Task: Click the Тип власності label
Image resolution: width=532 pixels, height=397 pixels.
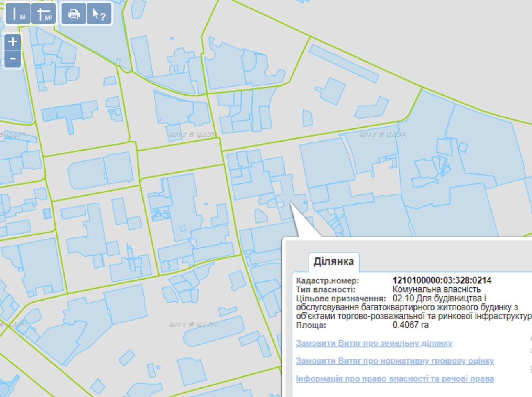Action: click(x=326, y=289)
